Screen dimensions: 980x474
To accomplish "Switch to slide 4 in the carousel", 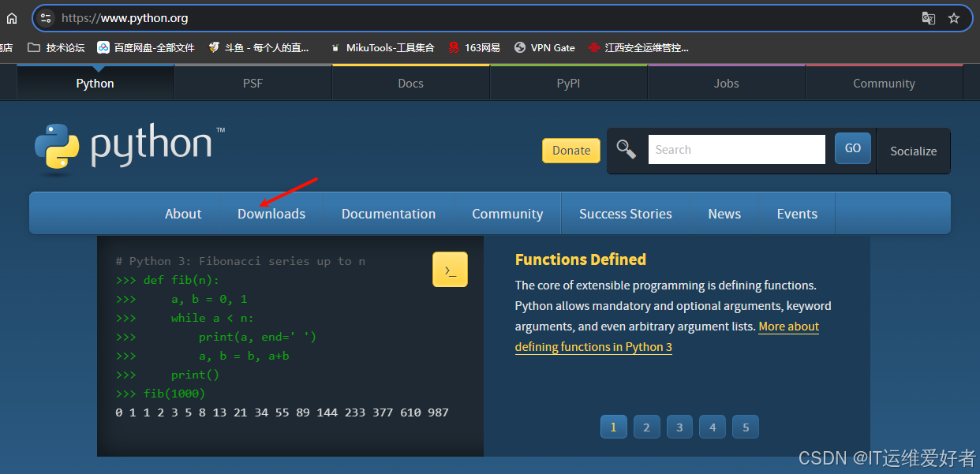I will click(x=713, y=427).
